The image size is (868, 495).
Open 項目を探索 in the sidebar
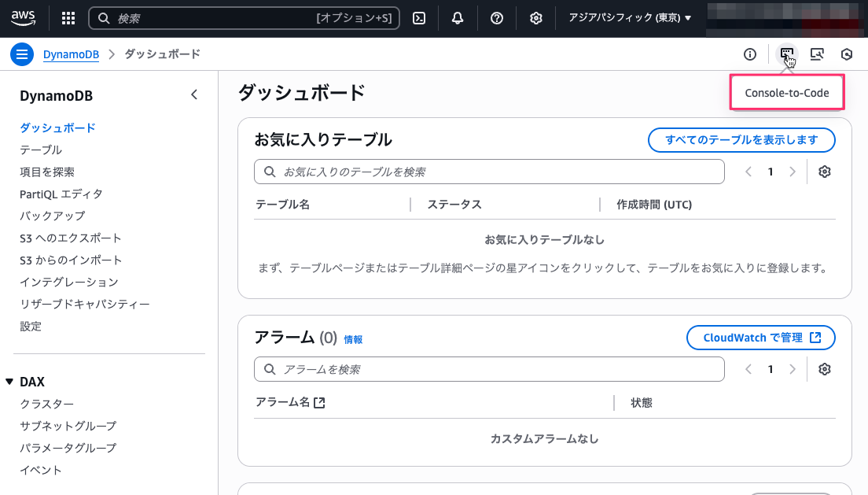(47, 172)
